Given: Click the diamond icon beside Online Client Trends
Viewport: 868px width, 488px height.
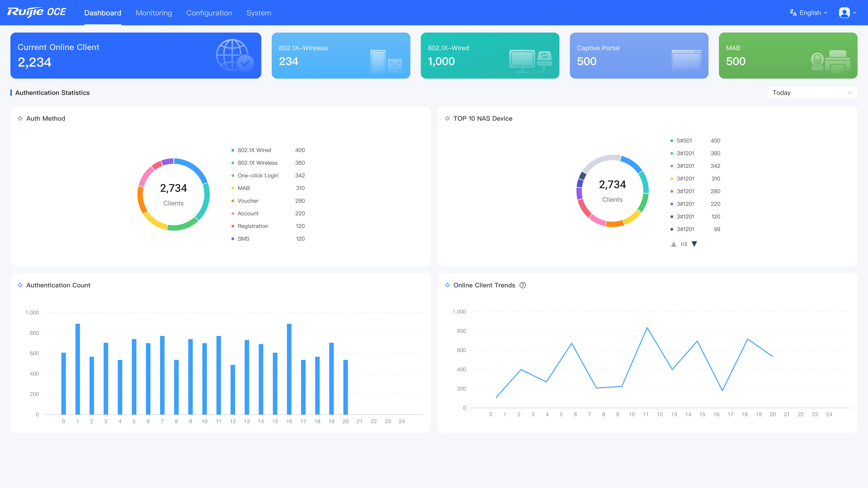Looking at the screenshot, I should 447,285.
